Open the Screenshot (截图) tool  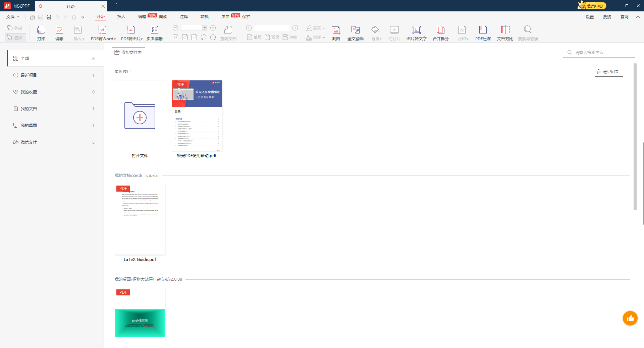pos(336,33)
